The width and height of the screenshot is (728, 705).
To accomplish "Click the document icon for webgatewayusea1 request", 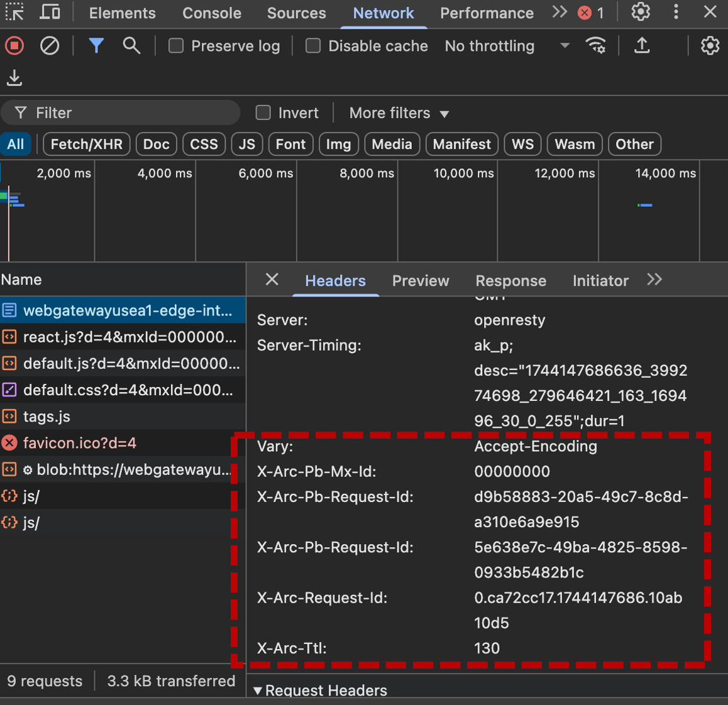I will click(9, 310).
